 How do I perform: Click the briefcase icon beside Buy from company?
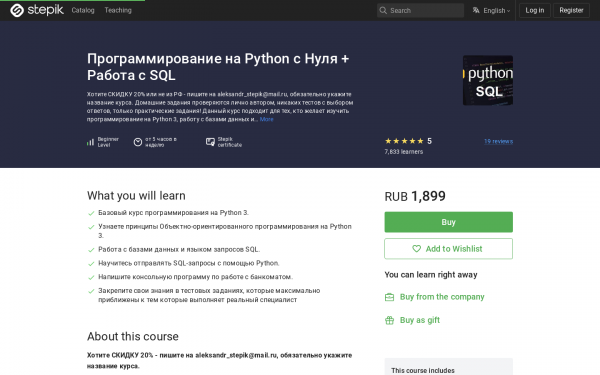[x=389, y=297]
